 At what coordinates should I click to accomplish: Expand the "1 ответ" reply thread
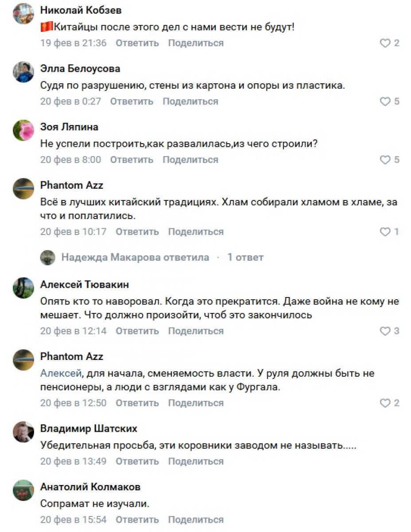[x=245, y=258]
